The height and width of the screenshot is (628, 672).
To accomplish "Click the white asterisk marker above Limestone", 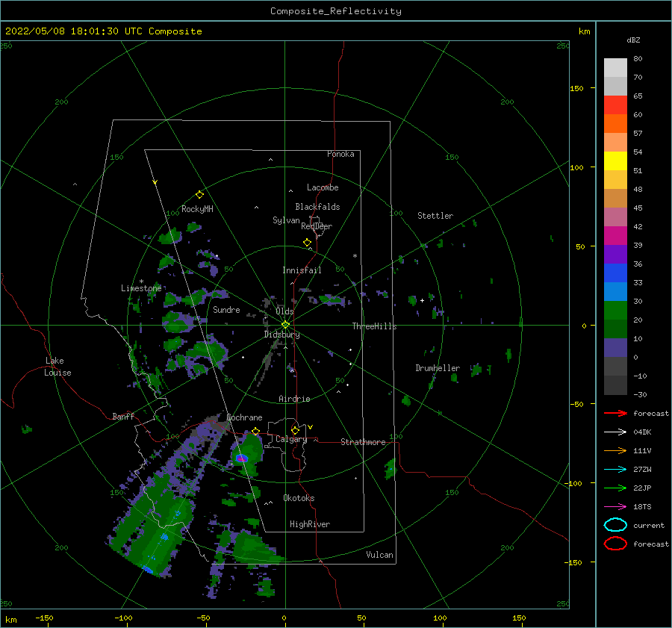I will click(x=141, y=282).
